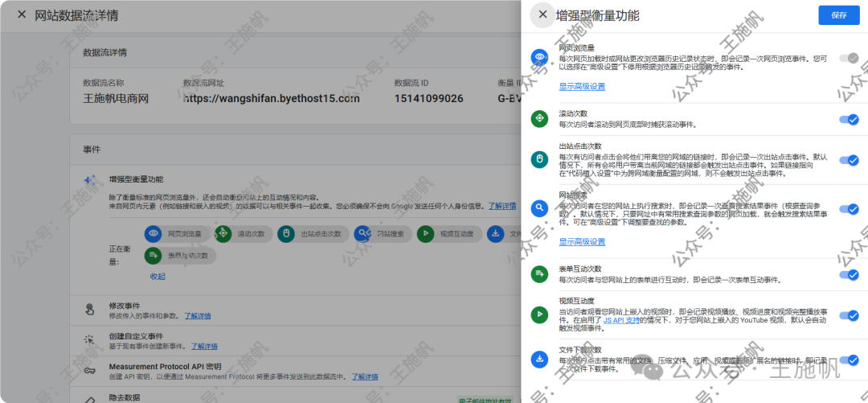Click the 网站搜索 chip in 正在衡量

click(x=383, y=234)
